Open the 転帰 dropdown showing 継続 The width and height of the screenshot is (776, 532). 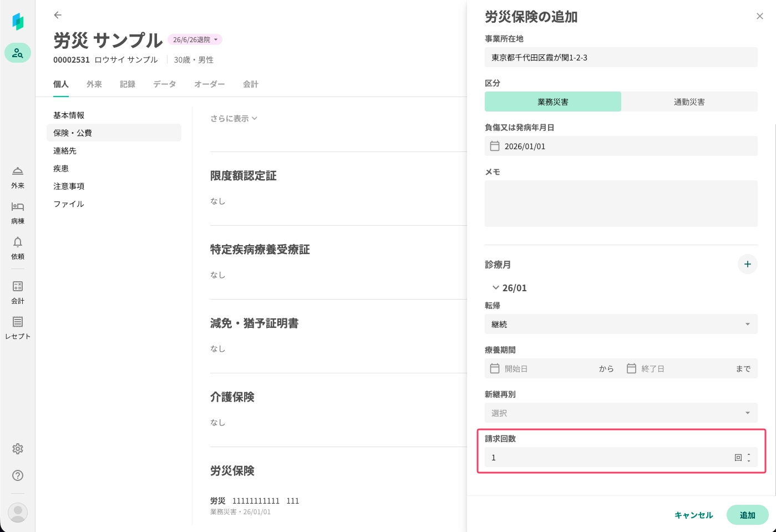pyautogui.click(x=621, y=324)
